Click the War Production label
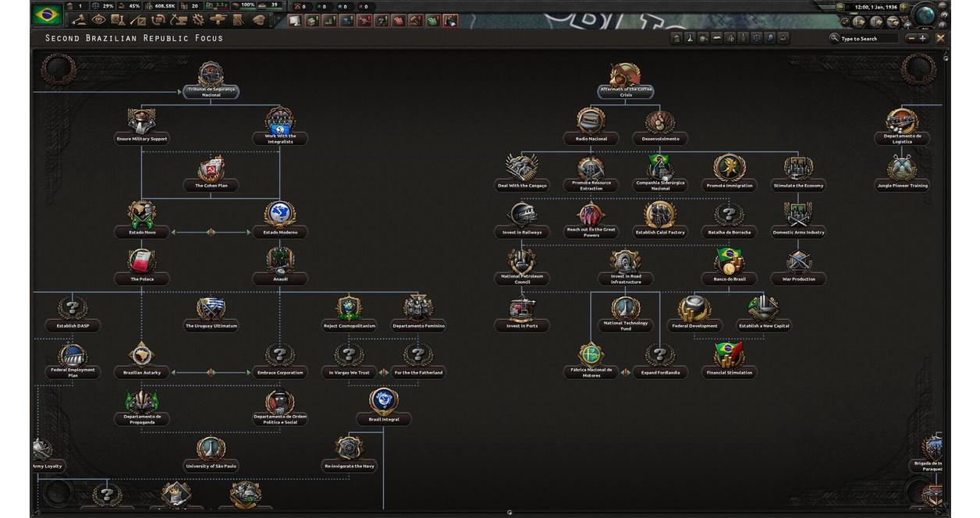The image size is (980, 518). click(798, 279)
